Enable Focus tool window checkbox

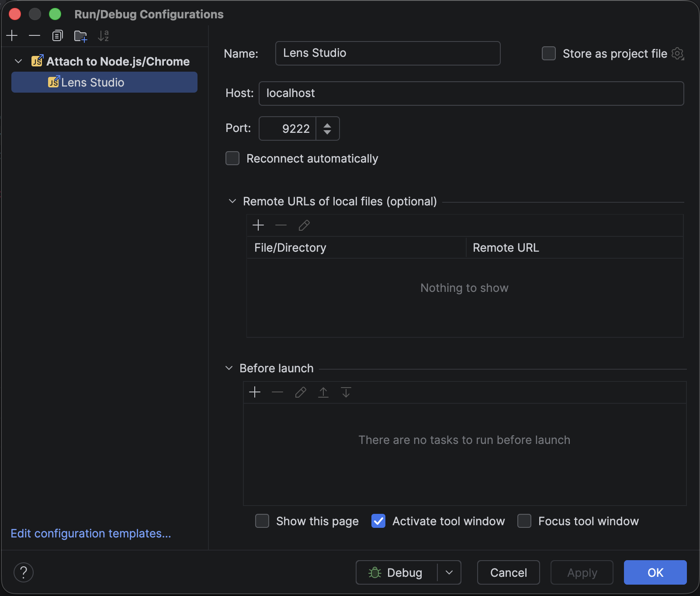point(524,521)
